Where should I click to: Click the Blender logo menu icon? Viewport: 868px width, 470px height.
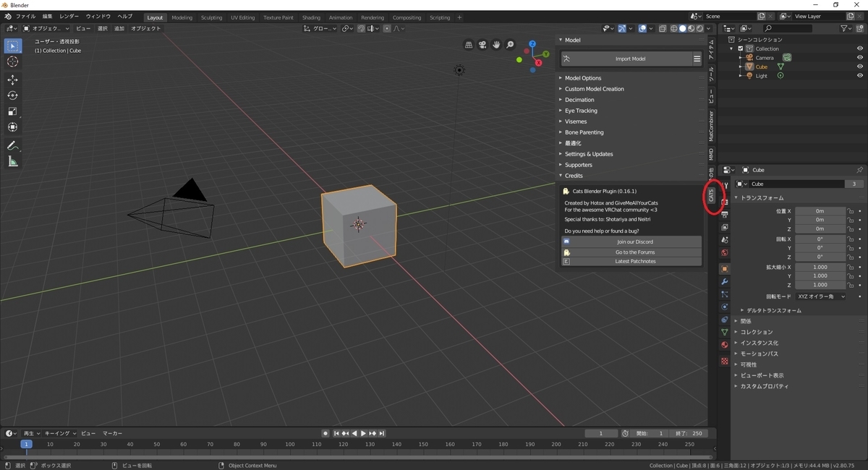click(x=7, y=16)
